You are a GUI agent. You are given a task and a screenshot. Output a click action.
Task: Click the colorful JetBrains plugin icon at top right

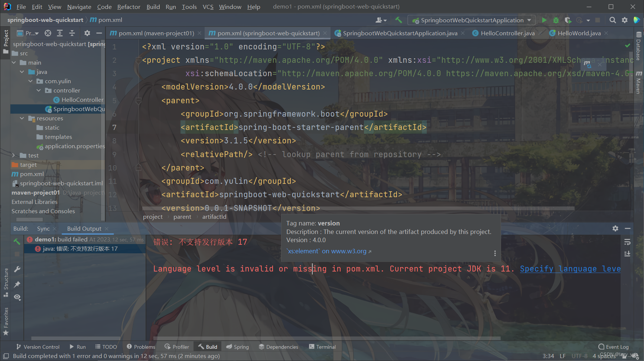pos(637,20)
